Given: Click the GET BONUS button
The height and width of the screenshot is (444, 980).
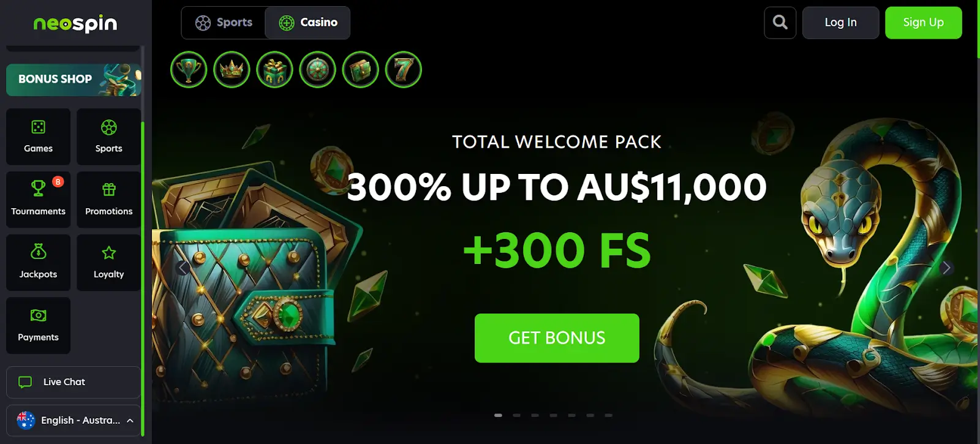Looking at the screenshot, I should tap(557, 338).
